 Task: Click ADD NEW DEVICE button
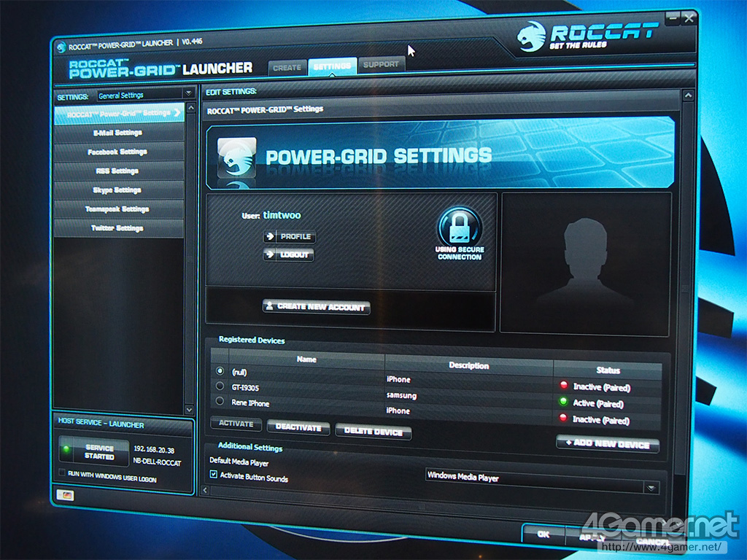(x=608, y=443)
